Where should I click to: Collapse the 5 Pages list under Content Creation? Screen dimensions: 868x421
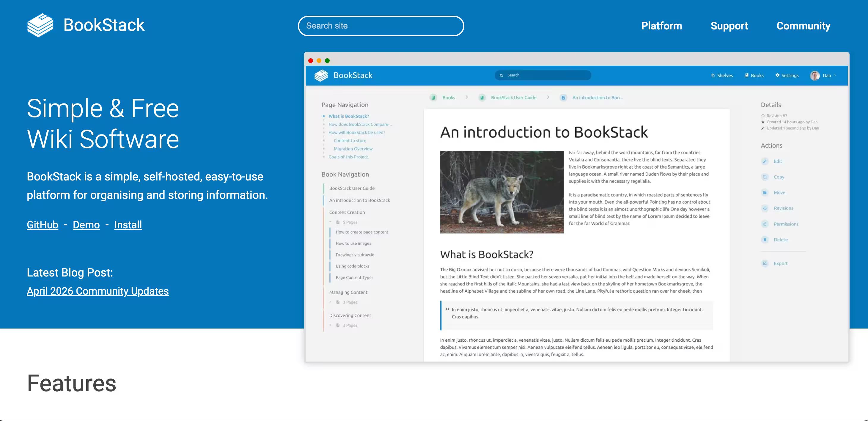331,222
